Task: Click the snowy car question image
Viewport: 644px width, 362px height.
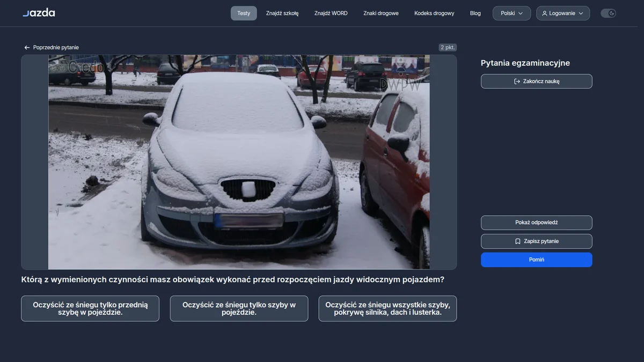Action: (239, 162)
